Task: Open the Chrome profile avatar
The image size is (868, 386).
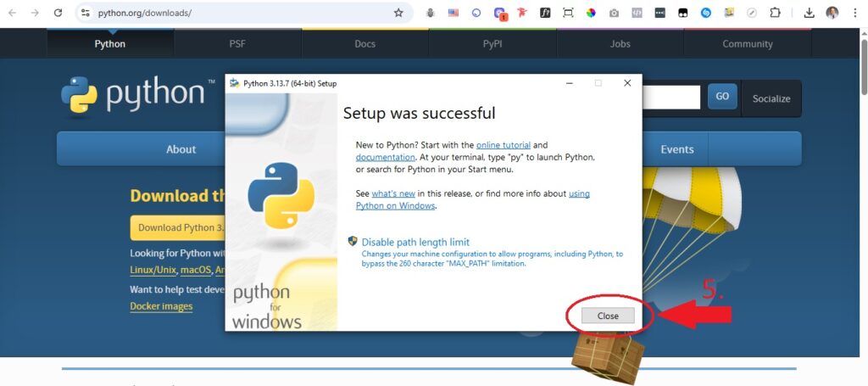Action: 832,13
